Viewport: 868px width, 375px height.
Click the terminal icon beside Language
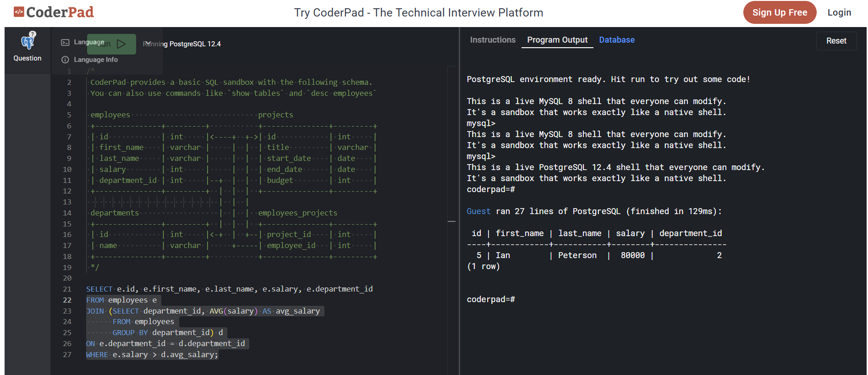65,42
